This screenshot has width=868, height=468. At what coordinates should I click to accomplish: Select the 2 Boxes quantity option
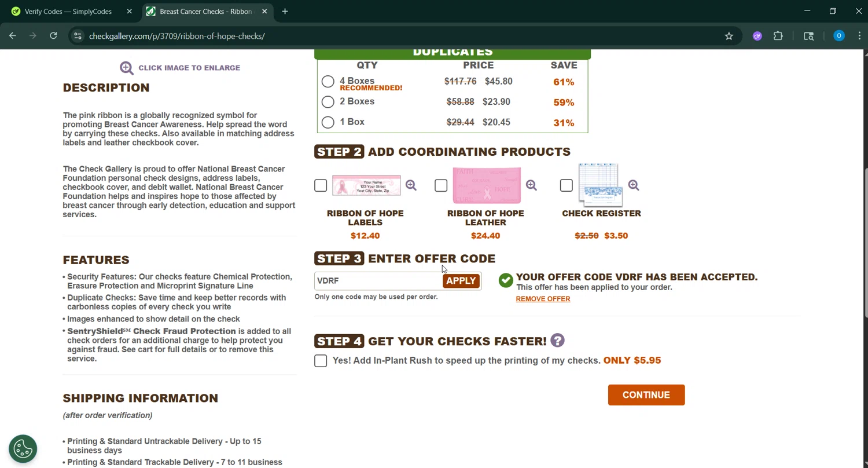coord(328,102)
